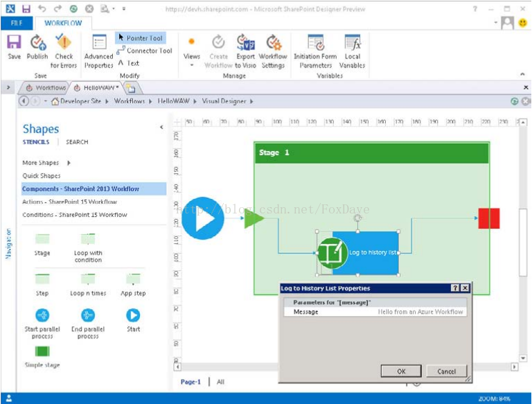Open the Views dropdown
532x404 pixels.
pos(192,51)
